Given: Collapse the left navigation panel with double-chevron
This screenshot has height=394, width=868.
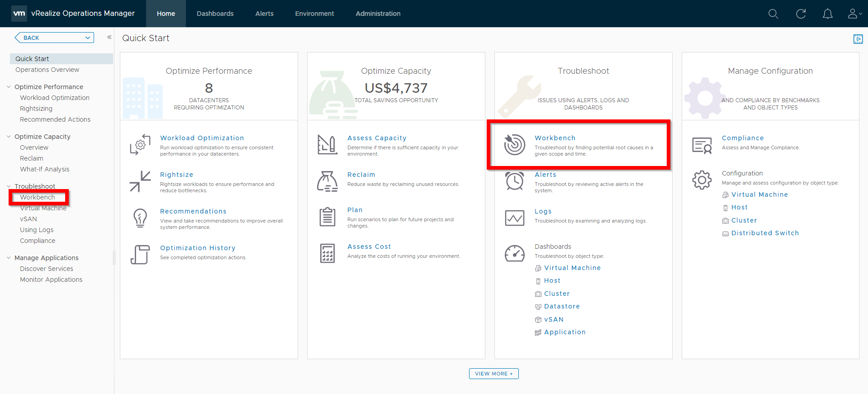Looking at the screenshot, I should tap(109, 37).
